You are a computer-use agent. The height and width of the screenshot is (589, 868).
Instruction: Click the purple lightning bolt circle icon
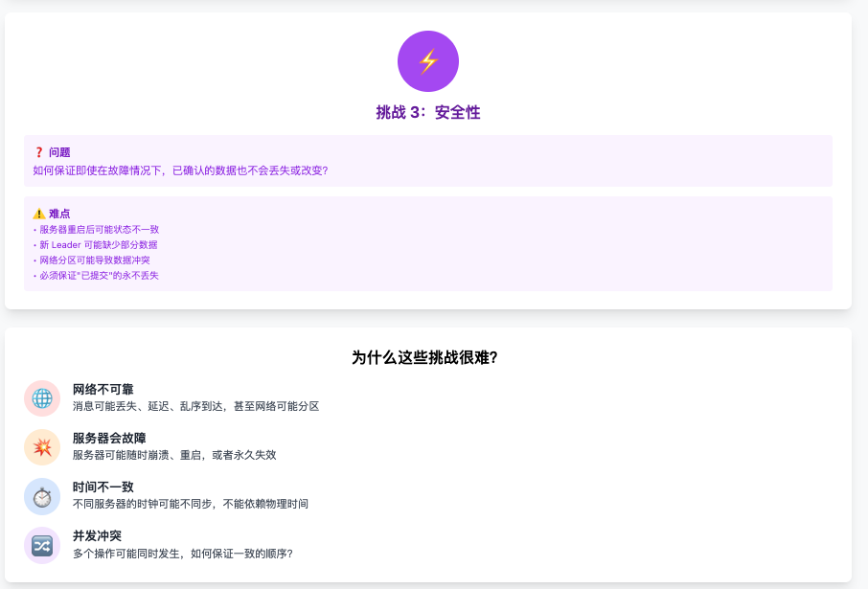pos(428,61)
